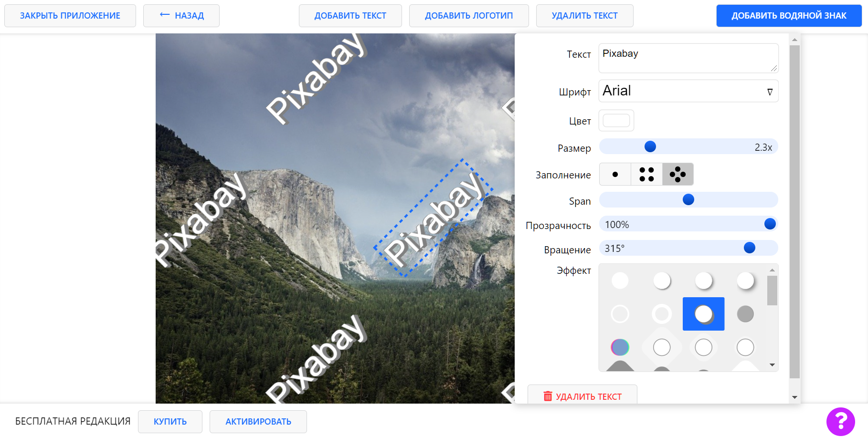Click the Прозрачность slider showing 100%
This screenshot has height=437, width=868.
coord(688,224)
